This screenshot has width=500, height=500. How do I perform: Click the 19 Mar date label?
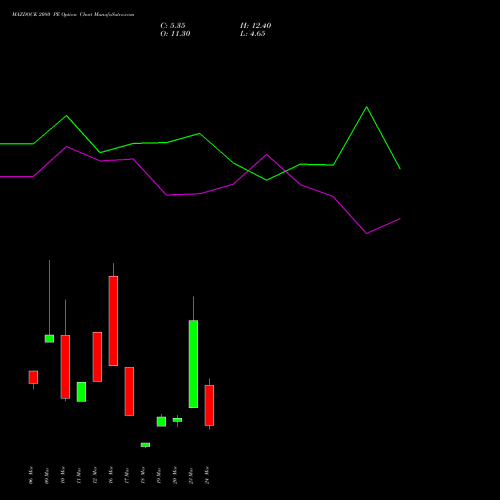pos(159,475)
